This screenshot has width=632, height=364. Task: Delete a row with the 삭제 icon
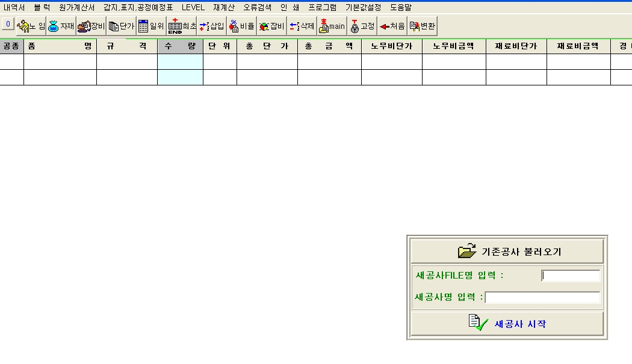(302, 26)
